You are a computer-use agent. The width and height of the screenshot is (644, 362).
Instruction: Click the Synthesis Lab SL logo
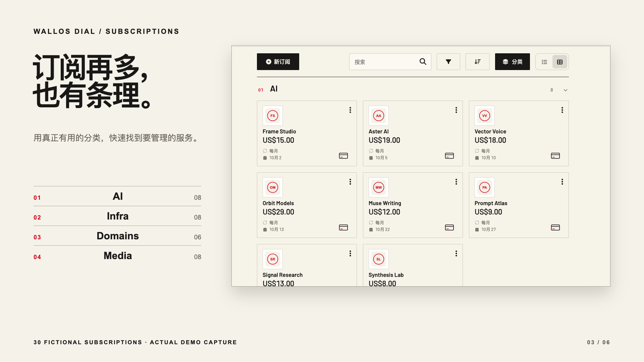(x=379, y=259)
